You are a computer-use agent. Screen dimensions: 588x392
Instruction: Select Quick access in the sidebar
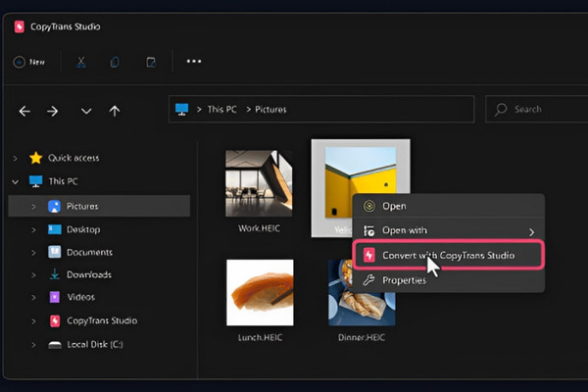[x=73, y=158]
